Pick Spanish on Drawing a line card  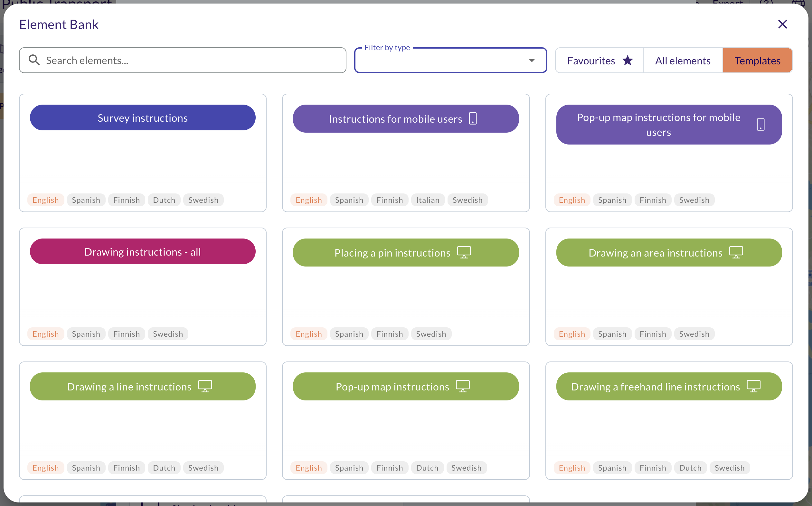(x=86, y=467)
